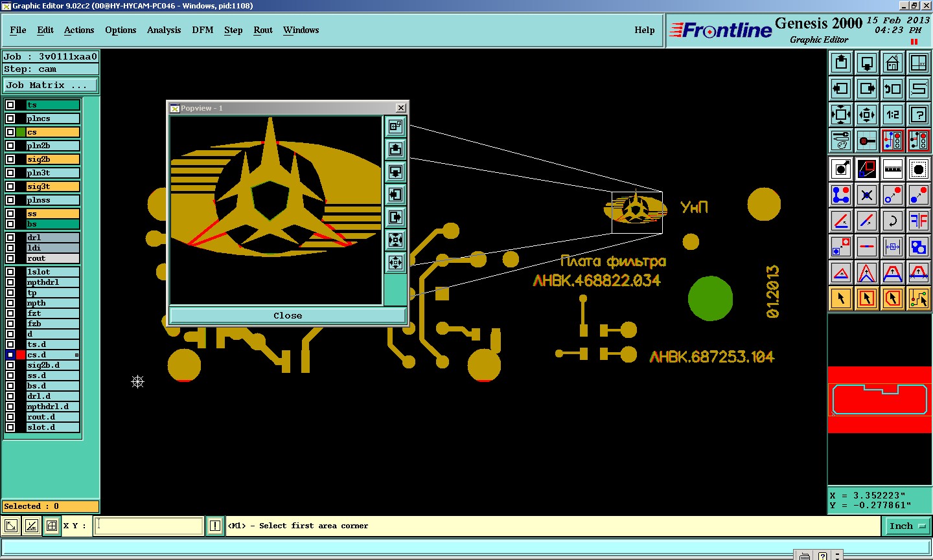Click the mirrored F flip icon
Viewport: 933px width, 560px height.
click(x=919, y=221)
